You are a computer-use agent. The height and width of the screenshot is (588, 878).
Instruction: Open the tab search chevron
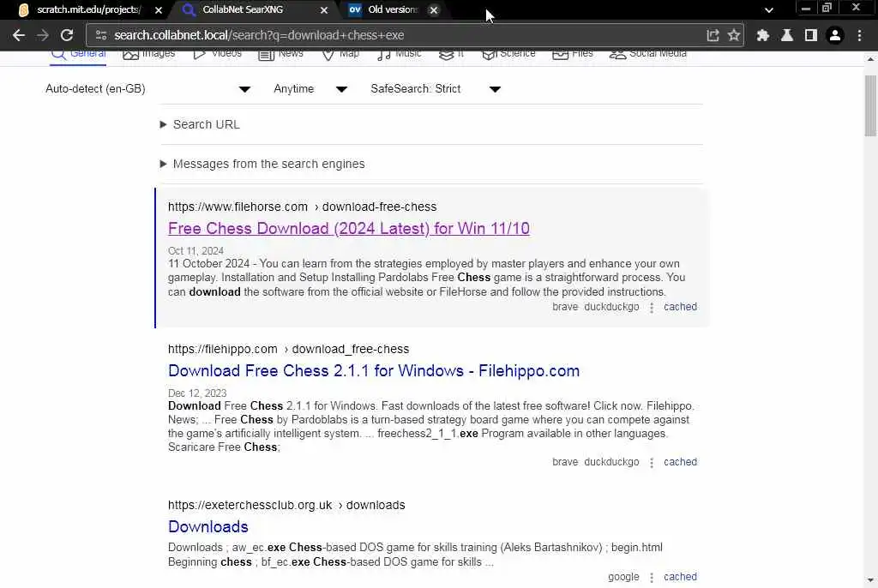tap(769, 9)
